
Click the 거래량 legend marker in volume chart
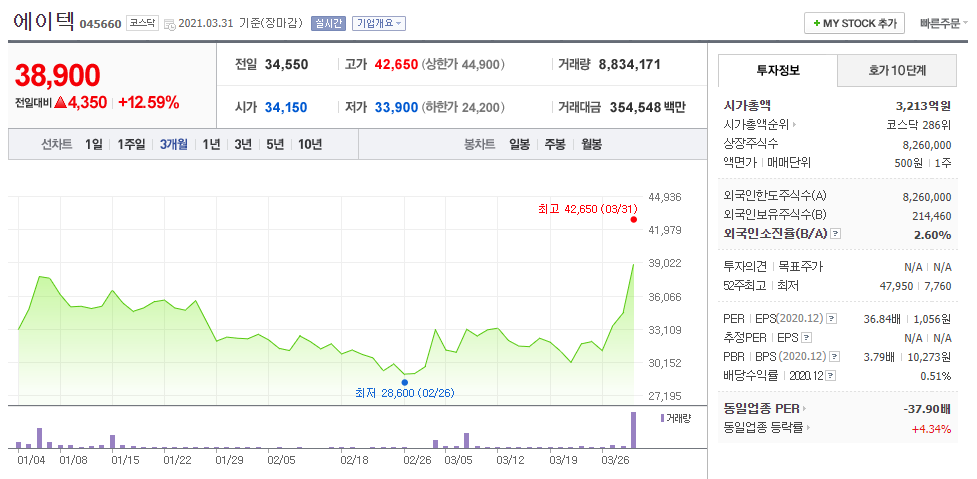pos(662,418)
